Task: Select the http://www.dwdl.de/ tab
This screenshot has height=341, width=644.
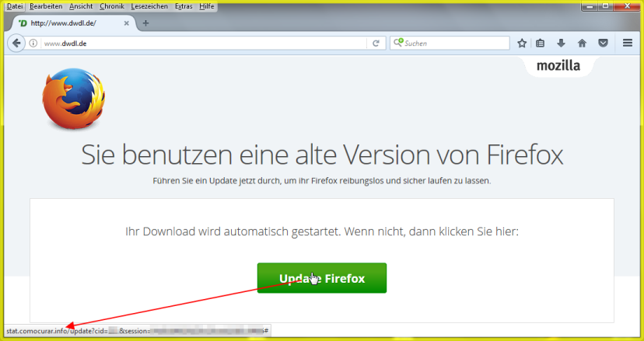Action: click(73, 23)
